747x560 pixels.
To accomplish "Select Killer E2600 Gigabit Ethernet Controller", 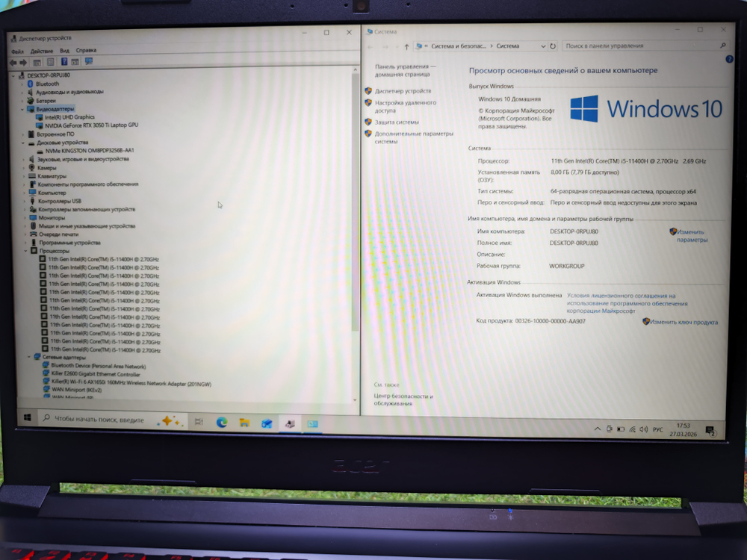I will click(x=96, y=374).
